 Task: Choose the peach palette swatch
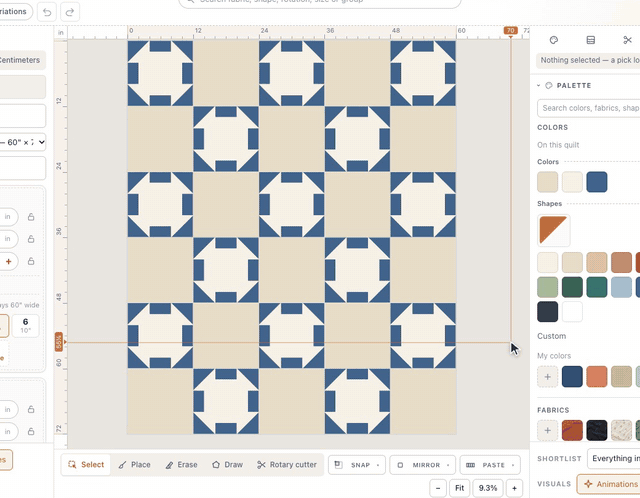tap(597, 262)
